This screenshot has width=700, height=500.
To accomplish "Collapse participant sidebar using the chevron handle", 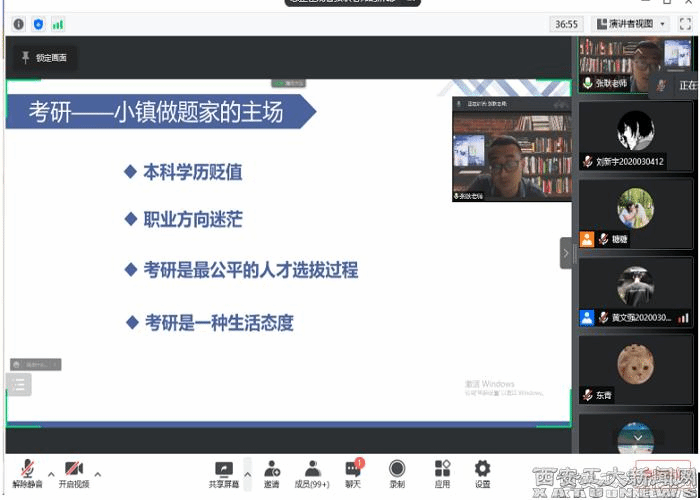I will pos(566,254).
